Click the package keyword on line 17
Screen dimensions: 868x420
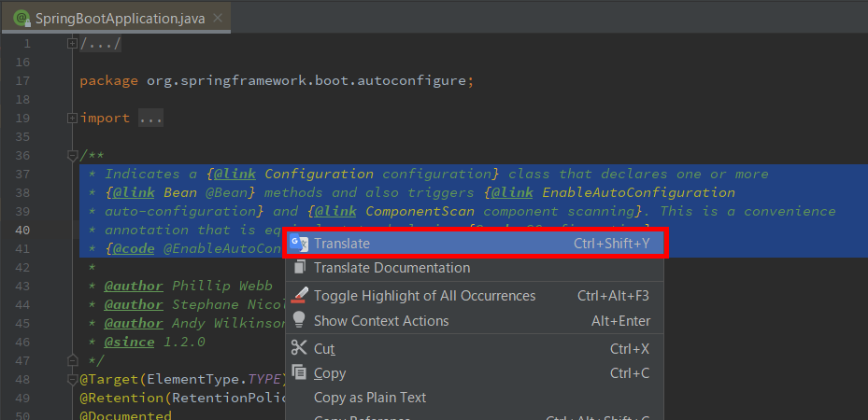(108, 81)
